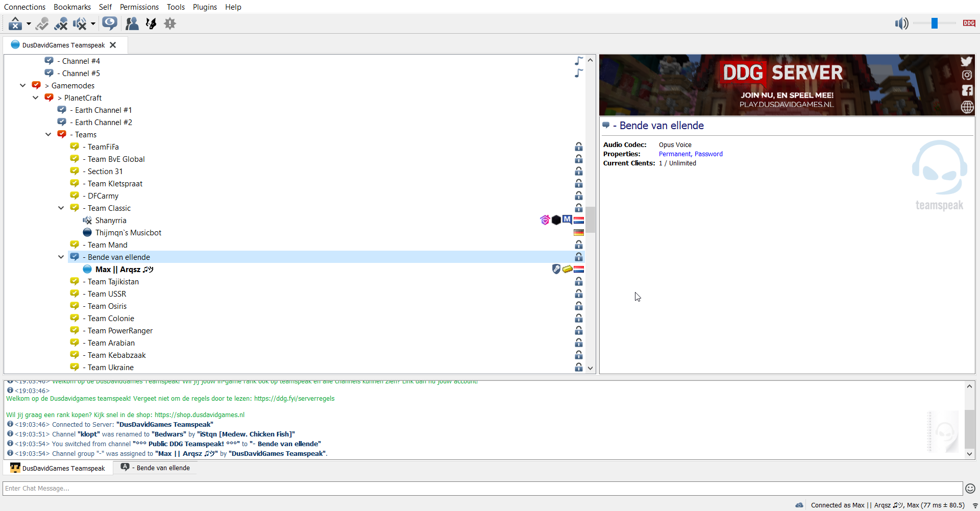Click the Instagram icon on the server banner

tap(967, 76)
